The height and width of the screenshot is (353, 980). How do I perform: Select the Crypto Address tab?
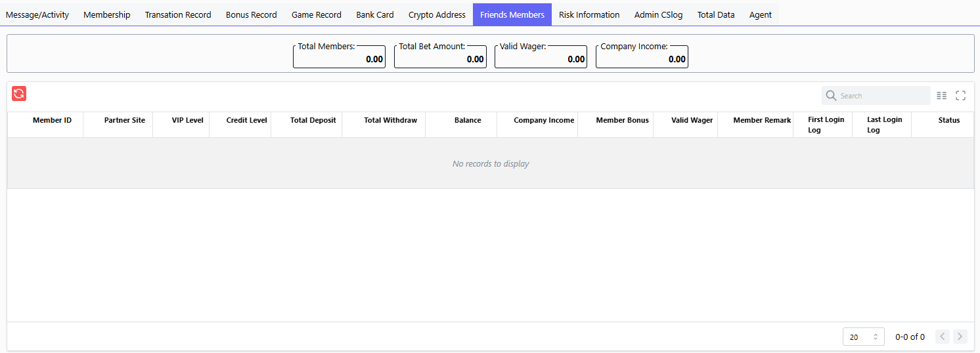point(437,14)
